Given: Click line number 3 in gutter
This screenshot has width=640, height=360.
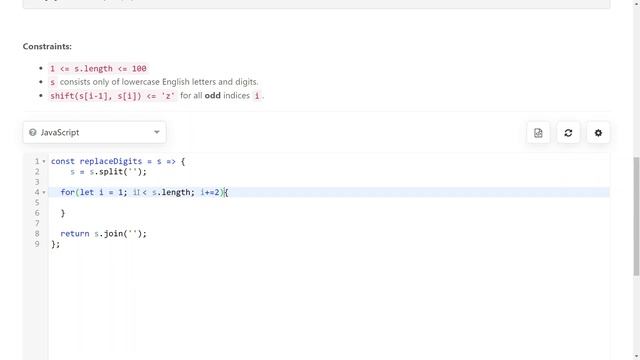Looking at the screenshot, I should pyautogui.click(x=37, y=182).
